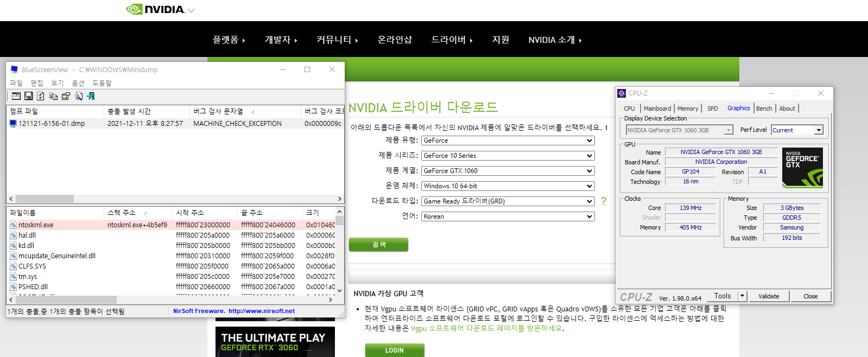The width and height of the screenshot is (868, 357).
Task: Click the PSHED.dll file icon
Action: (13, 286)
